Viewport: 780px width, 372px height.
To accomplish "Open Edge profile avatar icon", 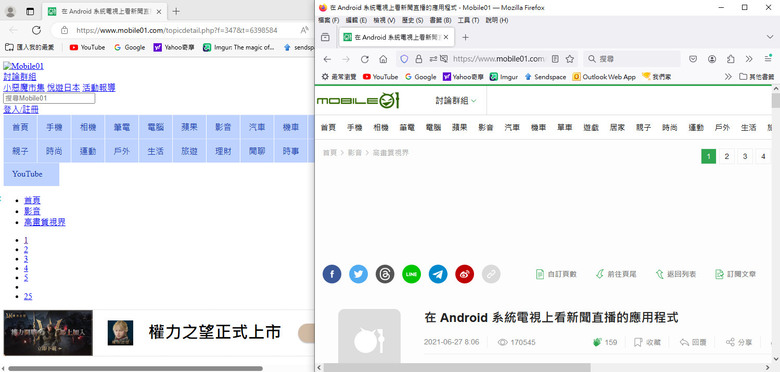I will coord(10,11).
